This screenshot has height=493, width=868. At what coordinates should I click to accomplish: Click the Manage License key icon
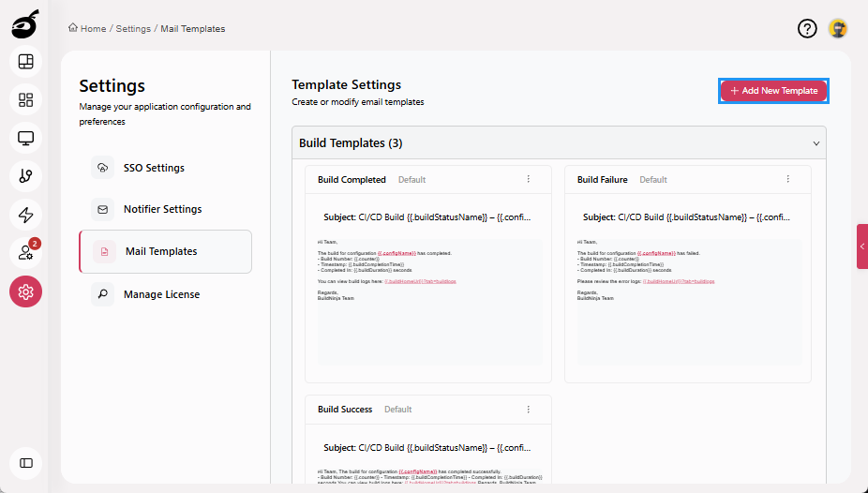coord(102,294)
